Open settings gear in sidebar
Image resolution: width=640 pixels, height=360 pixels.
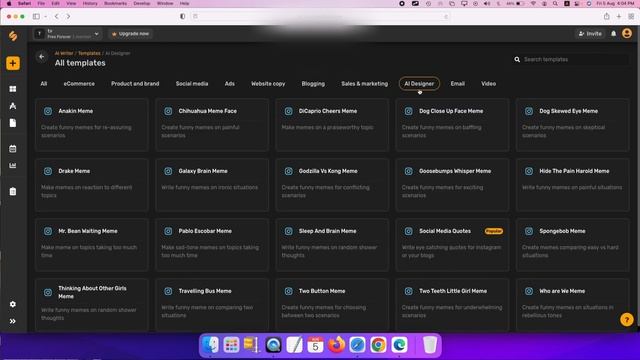[13, 304]
